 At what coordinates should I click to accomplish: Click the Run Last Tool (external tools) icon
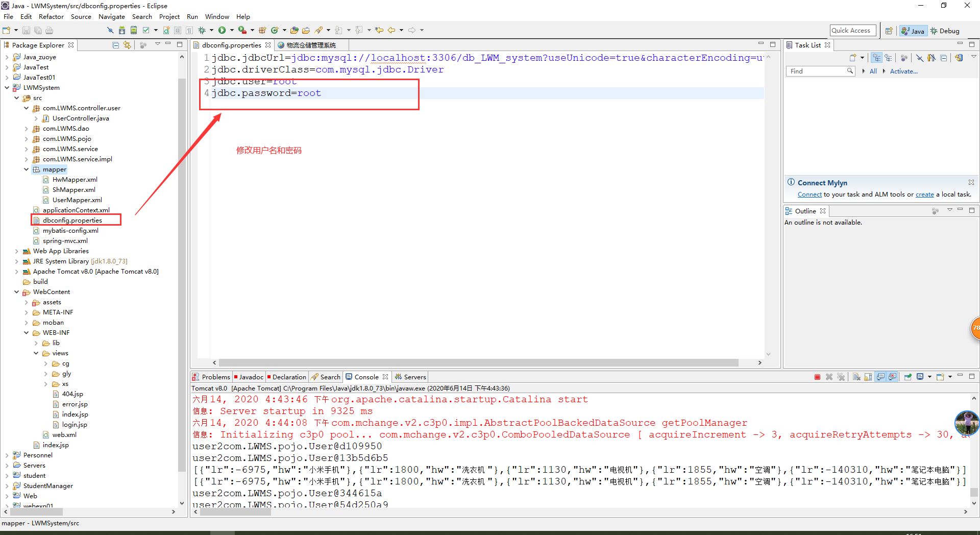[242, 30]
